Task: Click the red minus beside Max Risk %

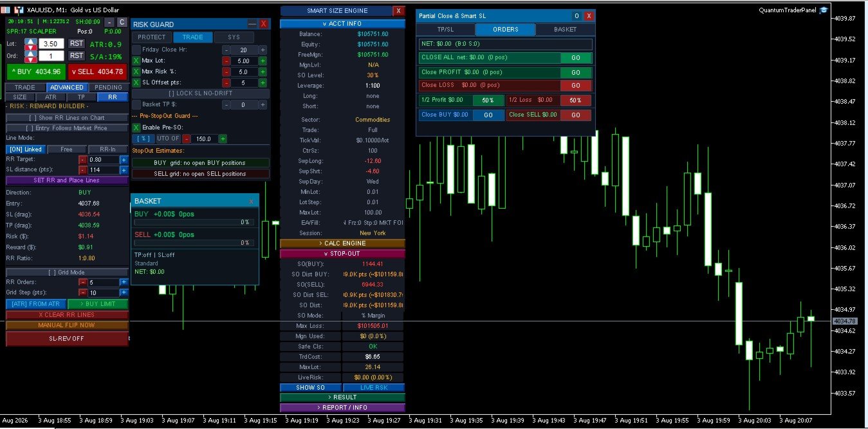Action: pos(226,71)
